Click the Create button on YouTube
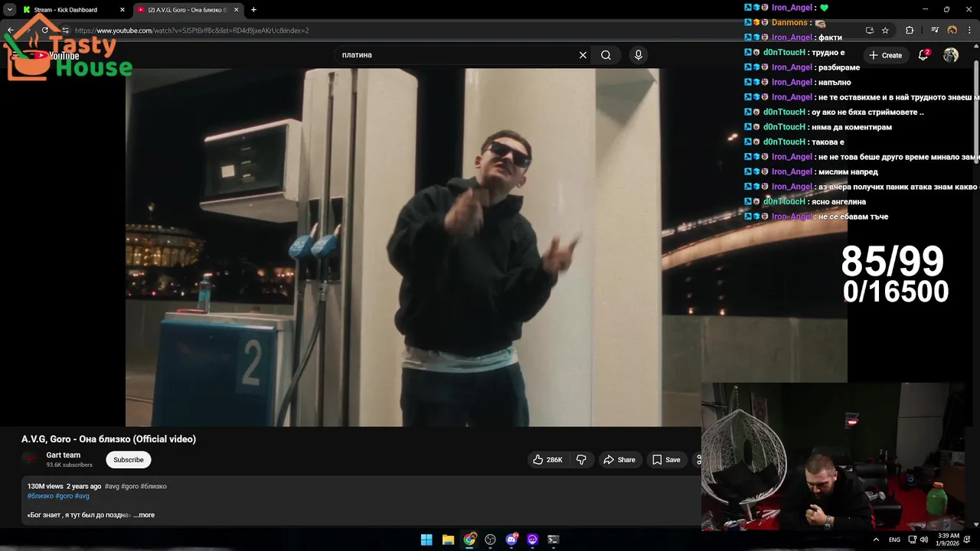This screenshot has width=980, height=551. [x=885, y=55]
